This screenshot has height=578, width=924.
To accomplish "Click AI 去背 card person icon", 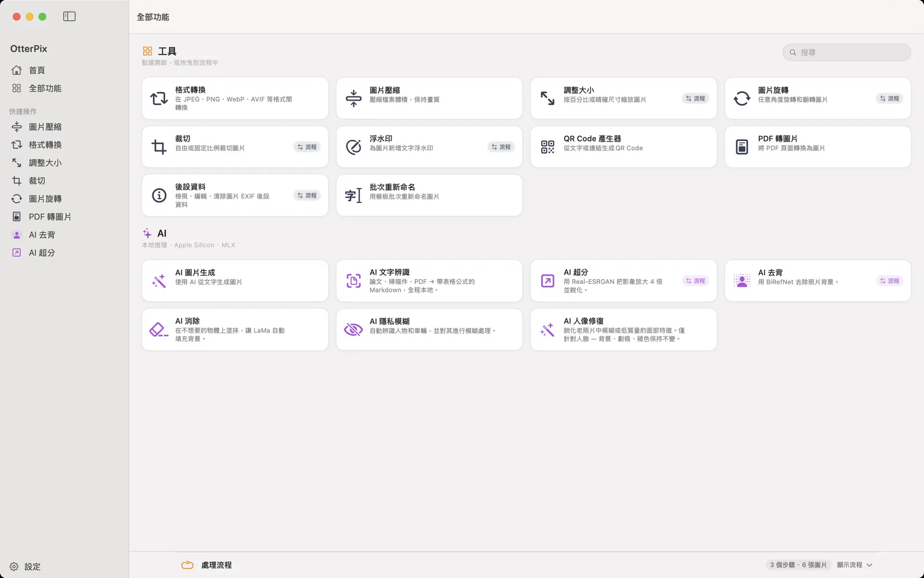I will (742, 281).
